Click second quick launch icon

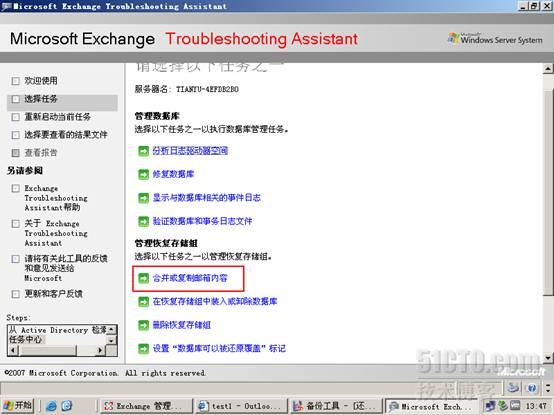(x=67, y=406)
